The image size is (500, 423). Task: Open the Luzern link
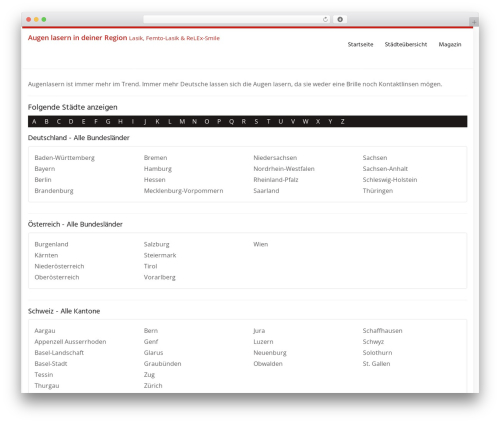point(263,342)
